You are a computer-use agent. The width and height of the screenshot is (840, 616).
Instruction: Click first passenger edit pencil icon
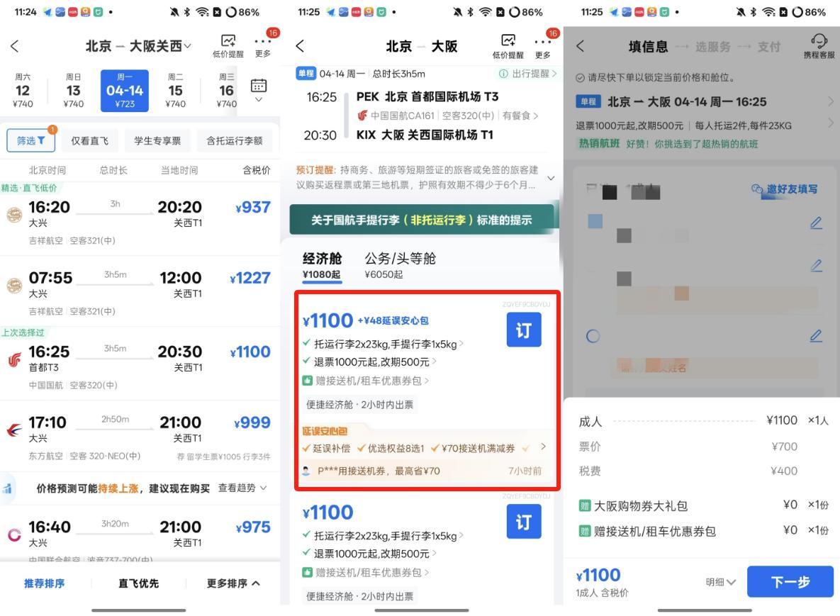[816, 223]
